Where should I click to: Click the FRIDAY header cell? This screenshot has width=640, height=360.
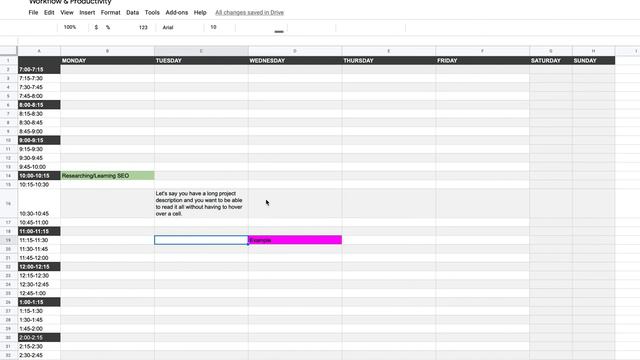coord(482,60)
